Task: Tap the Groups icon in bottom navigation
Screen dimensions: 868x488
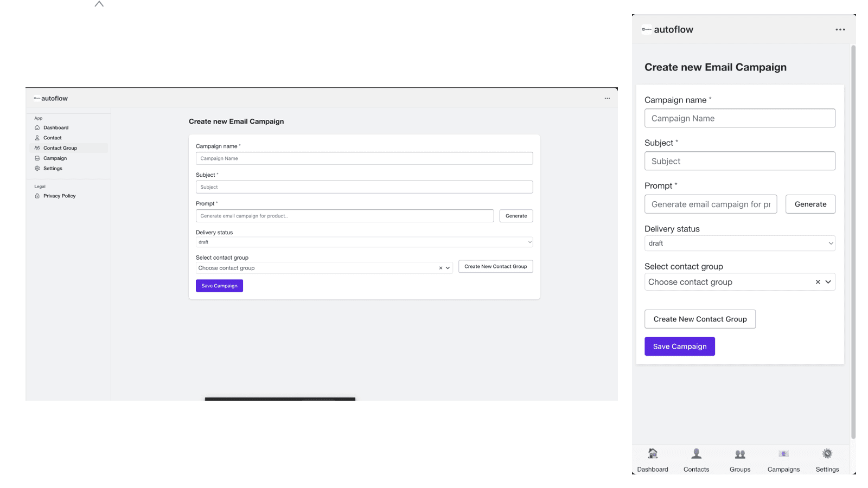Action: [739, 454]
